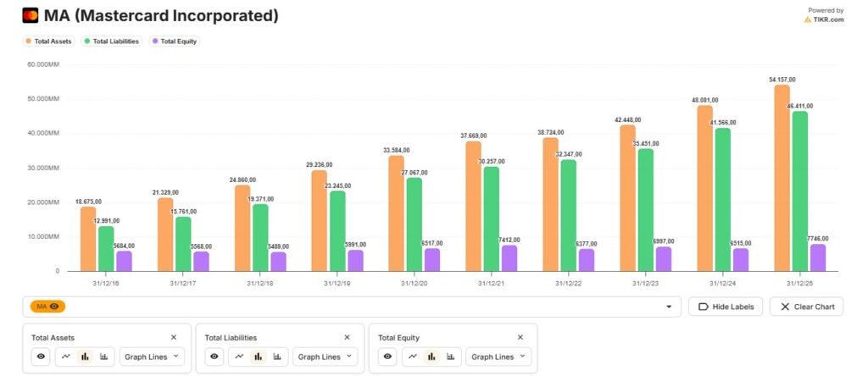This screenshot has height=376, width=868.
Task: Click the Total Equity legend chip
Action: tap(175, 41)
